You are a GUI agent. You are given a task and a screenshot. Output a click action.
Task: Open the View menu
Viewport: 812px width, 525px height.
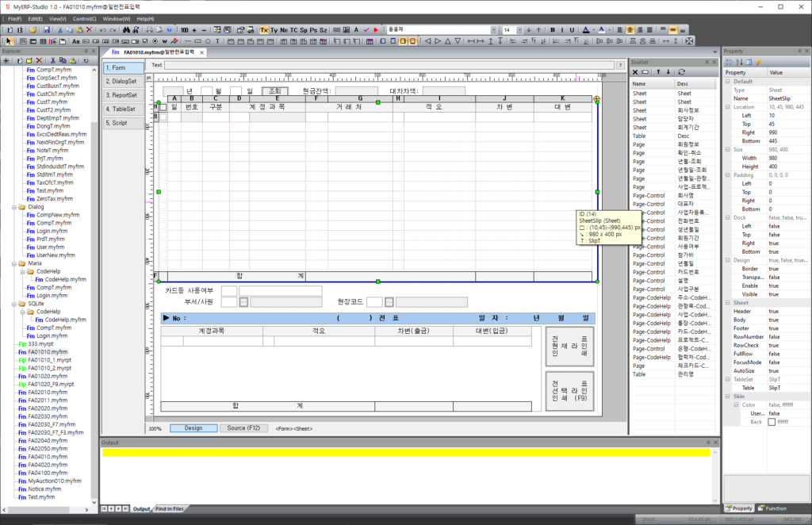[57, 19]
